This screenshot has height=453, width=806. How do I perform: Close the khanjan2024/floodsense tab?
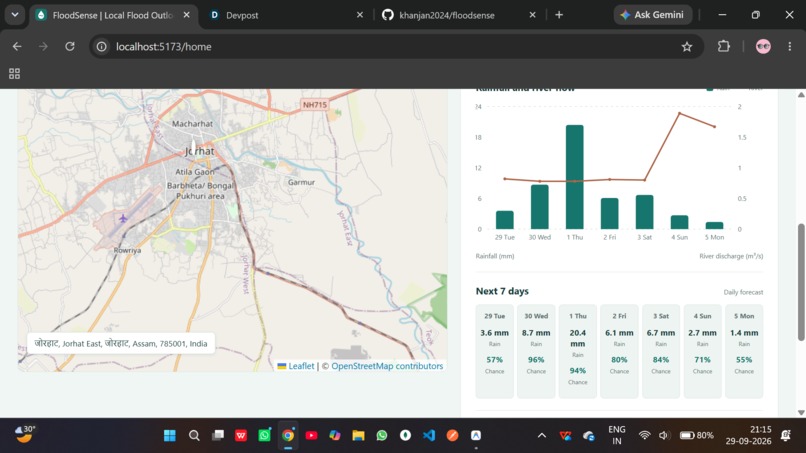[x=533, y=15]
